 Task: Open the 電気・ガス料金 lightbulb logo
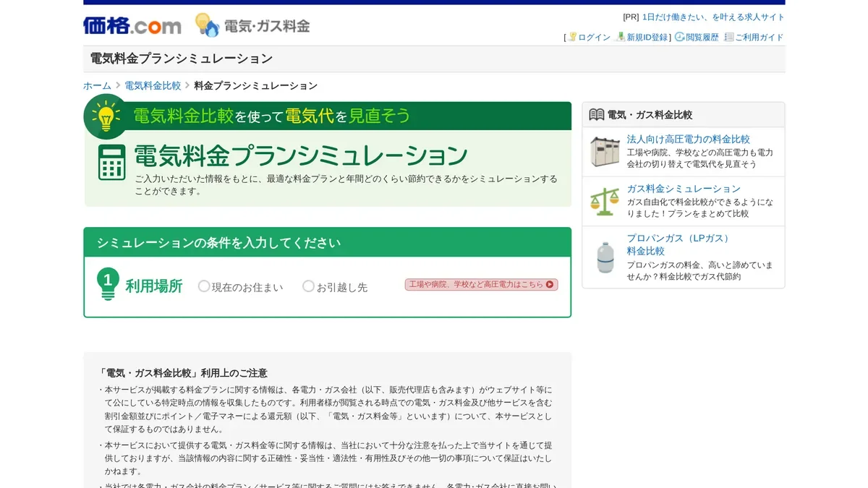252,25
